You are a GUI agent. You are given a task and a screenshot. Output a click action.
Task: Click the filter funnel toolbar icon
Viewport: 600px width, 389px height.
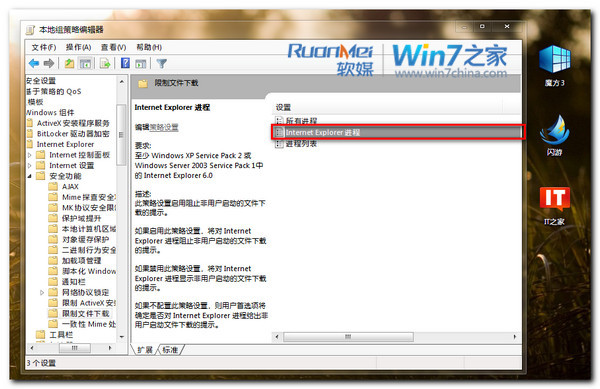[162, 63]
